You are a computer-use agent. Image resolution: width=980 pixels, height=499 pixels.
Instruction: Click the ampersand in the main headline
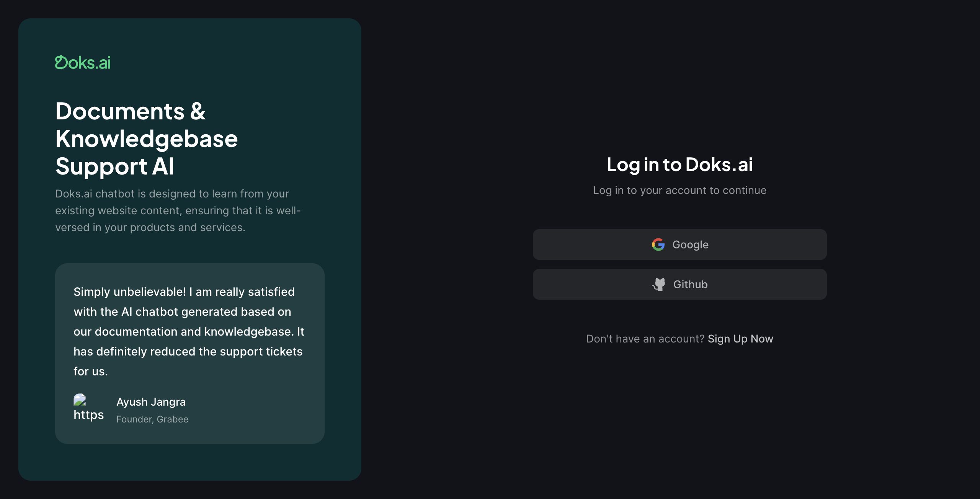[198, 111]
